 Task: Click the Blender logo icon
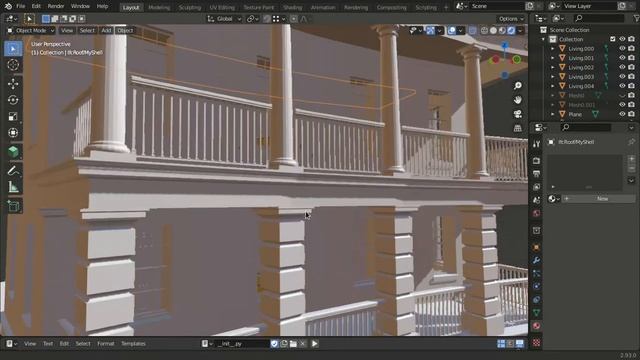8,6
